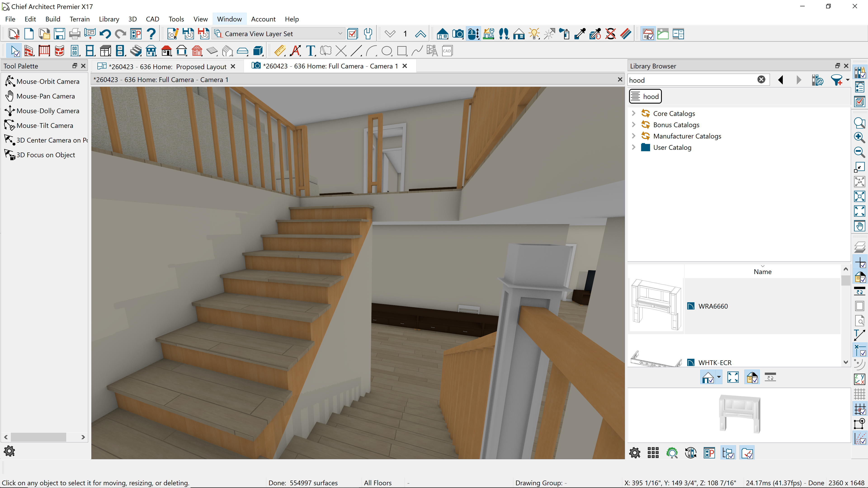Click the Tool Palette horizontal scrollbar
The width and height of the screenshot is (868, 488).
point(38,437)
